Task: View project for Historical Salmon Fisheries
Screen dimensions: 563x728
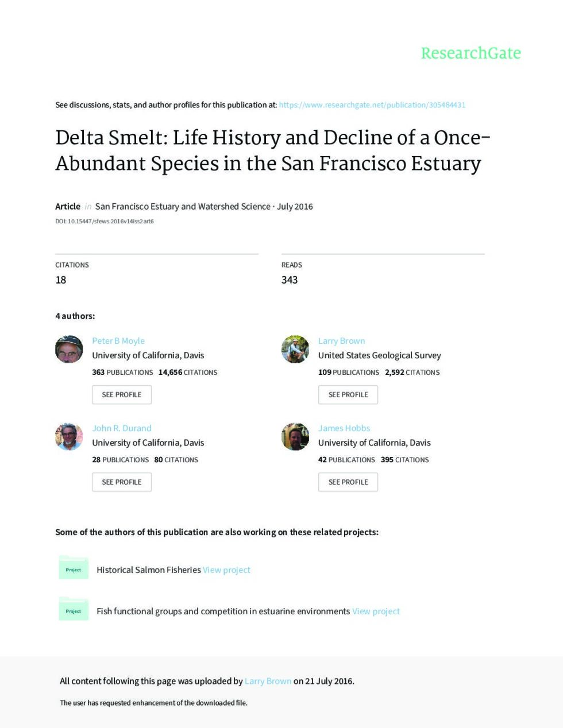Action: [x=226, y=570]
